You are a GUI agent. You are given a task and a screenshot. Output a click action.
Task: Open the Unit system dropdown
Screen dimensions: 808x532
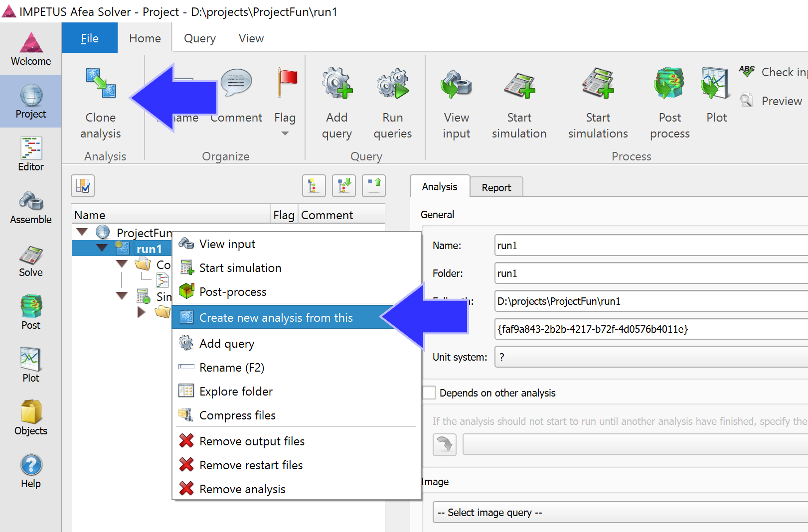[651, 357]
